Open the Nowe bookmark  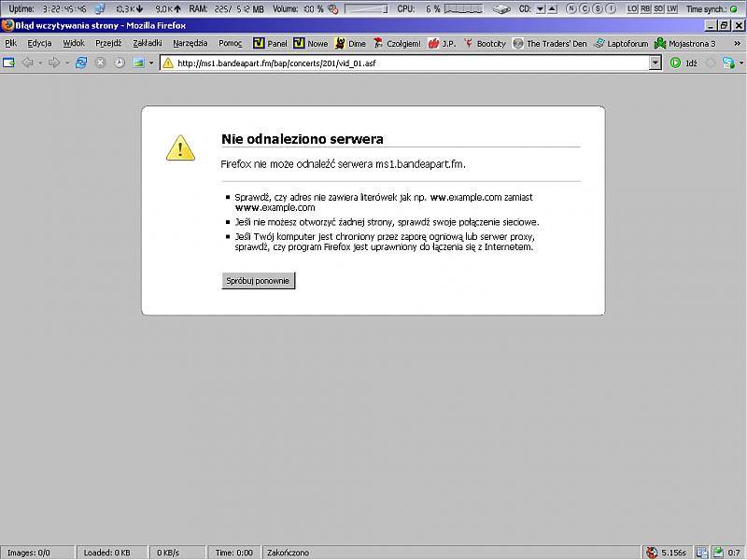(311, 43)
